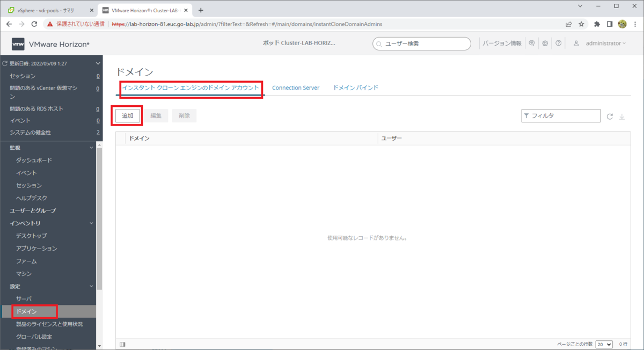The width and height of the screenshot is (644, 350).
Task: Collapse the 設定 section in the sidebar
Action: coord(91,287)
